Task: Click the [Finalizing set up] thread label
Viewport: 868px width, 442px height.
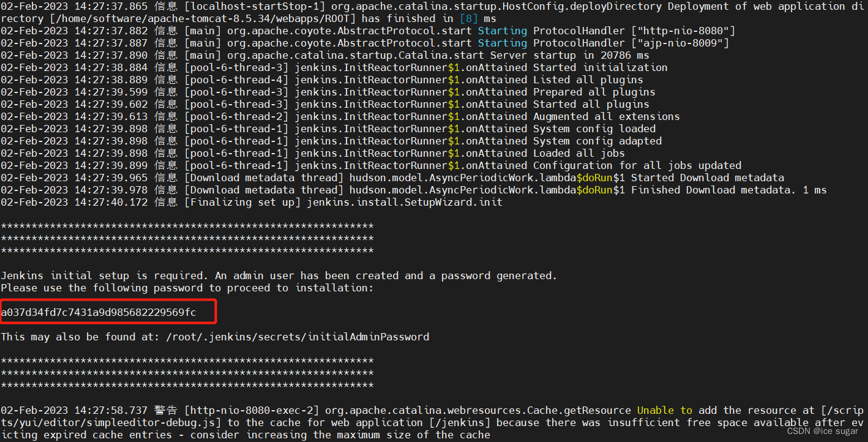Action: click(242, 202)
